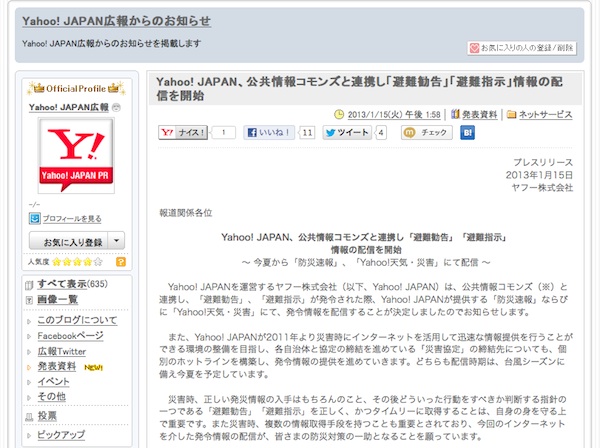The height and width of the screenshot is (448, 600).
Task: Open the すべて表示 article list
Action: click(x=61, y=285)
